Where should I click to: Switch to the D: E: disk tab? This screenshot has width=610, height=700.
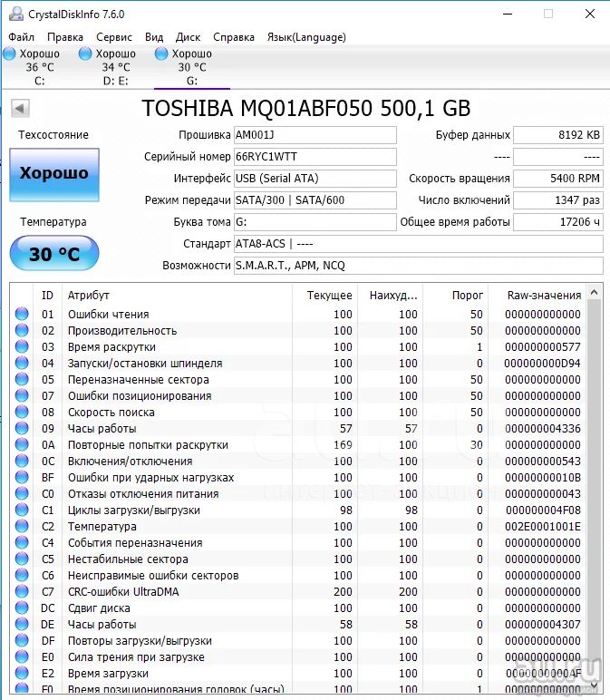coord(116,67)
